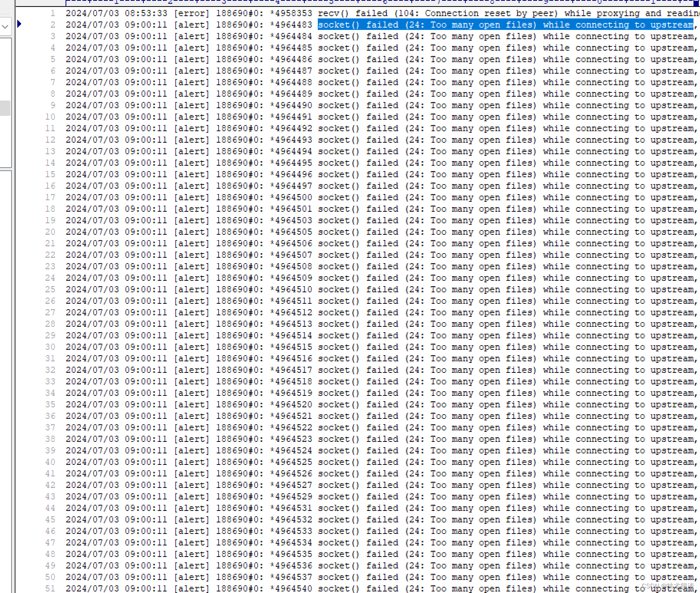Click the '[alert]' label on line 10

191,117
